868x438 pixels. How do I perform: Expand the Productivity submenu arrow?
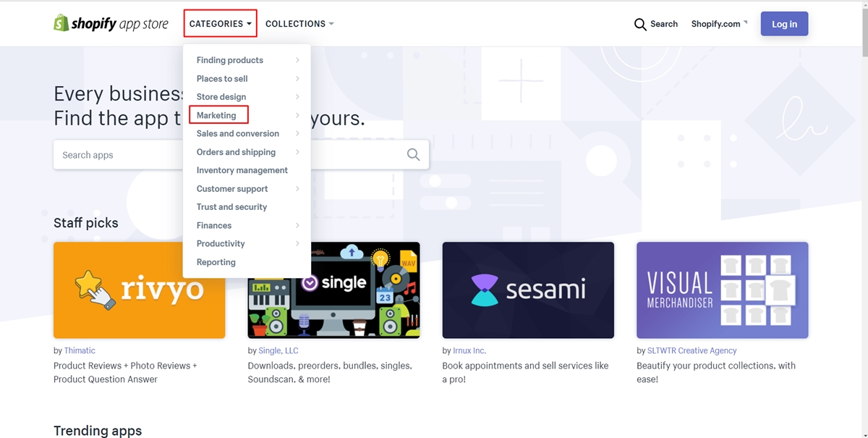click(x=297, y=244)
